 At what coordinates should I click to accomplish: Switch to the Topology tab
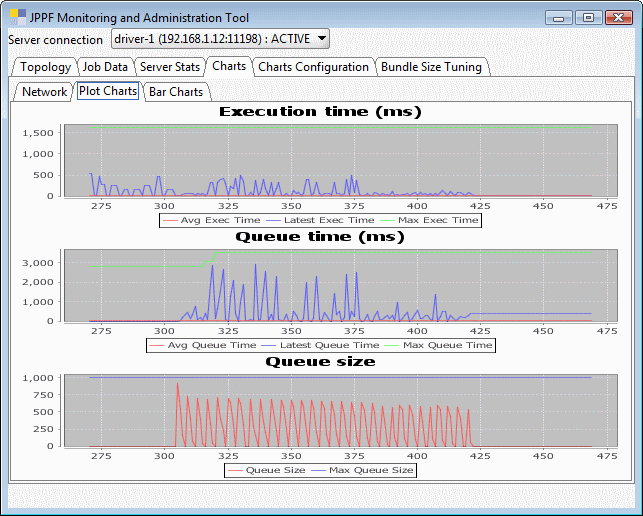click(x=45, y=67)
